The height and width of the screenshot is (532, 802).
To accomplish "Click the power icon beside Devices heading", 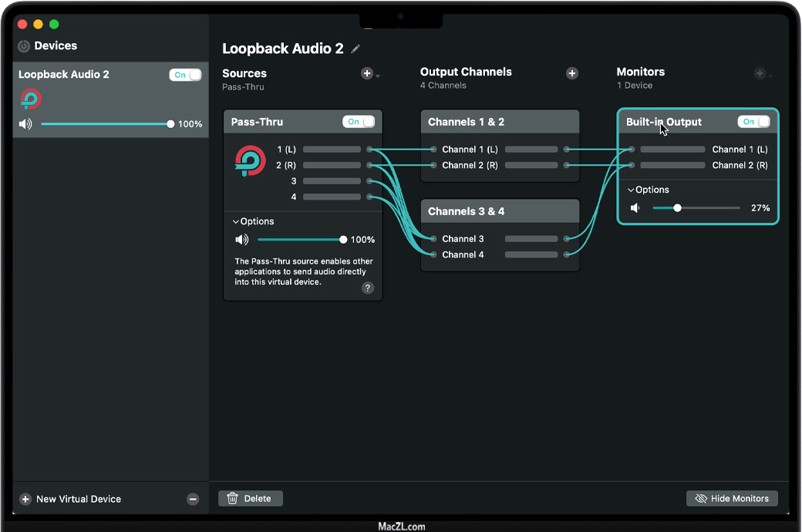I will 24,46.
